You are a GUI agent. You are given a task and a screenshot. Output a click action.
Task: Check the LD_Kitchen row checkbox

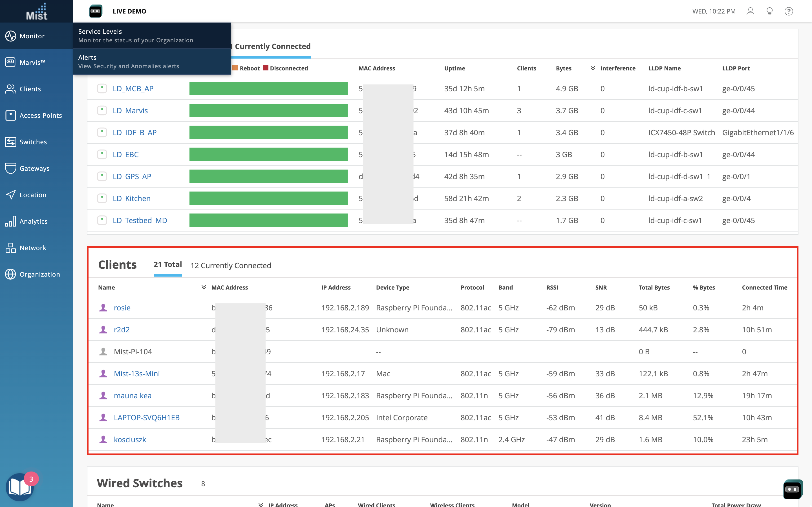102,198
